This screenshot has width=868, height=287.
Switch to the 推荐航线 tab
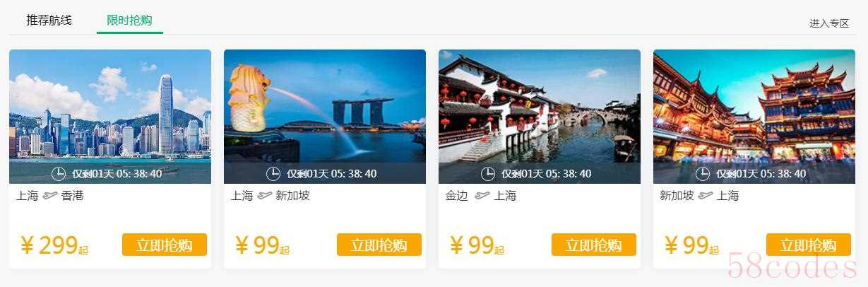pyautogui.click(x=49, y=20)
